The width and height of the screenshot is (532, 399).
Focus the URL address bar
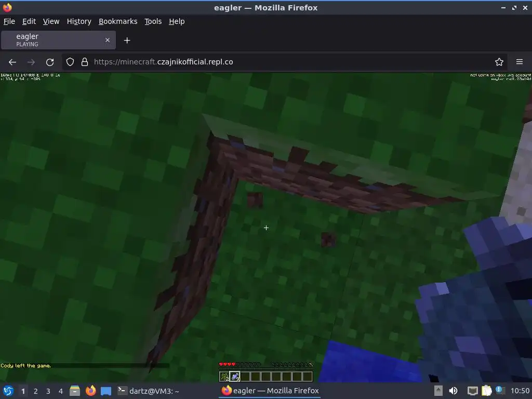coord(285,62)
